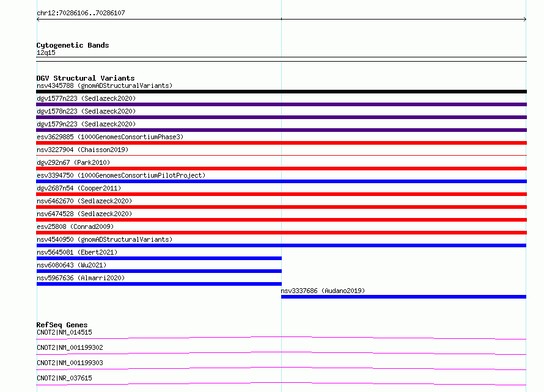Open variant dgv292n67 (Park2010)

(x=73, y=162)
